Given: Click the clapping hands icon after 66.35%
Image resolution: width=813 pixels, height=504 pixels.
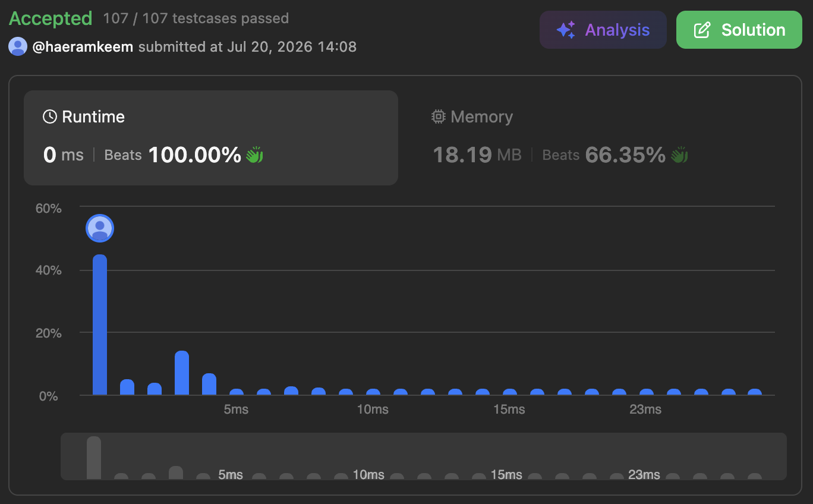Looking at the screenshot, I should click(679, 155).
